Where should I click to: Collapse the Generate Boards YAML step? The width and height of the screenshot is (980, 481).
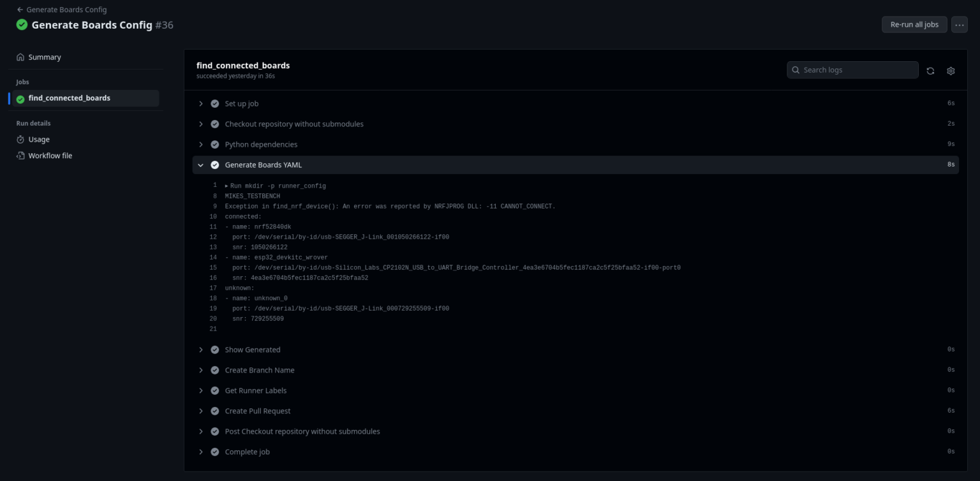[x=201, y=165]
